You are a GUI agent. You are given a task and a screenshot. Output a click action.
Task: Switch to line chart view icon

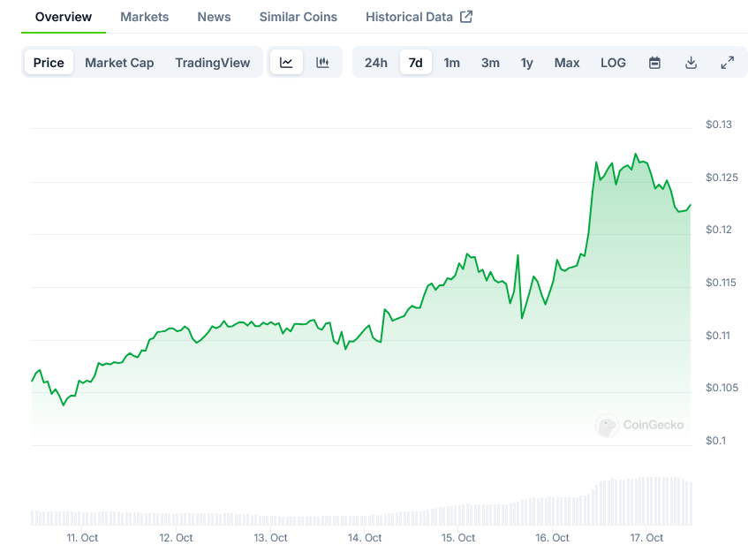[x=286, y=62]
